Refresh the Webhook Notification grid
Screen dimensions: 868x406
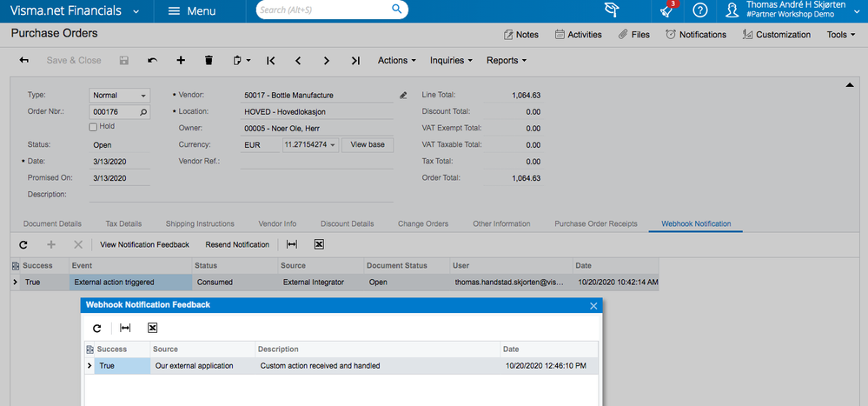click(23, 244)
